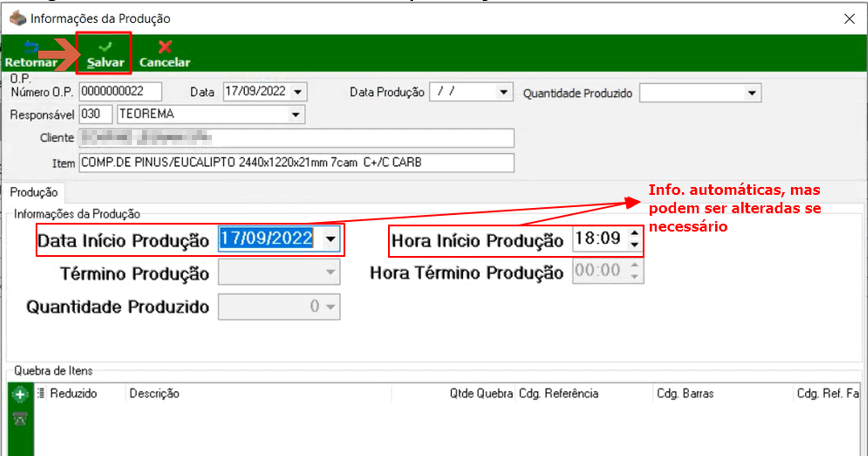The image size is (868, 456).
Task: Click the Responsável code field 030
Action: pos(96,115)
